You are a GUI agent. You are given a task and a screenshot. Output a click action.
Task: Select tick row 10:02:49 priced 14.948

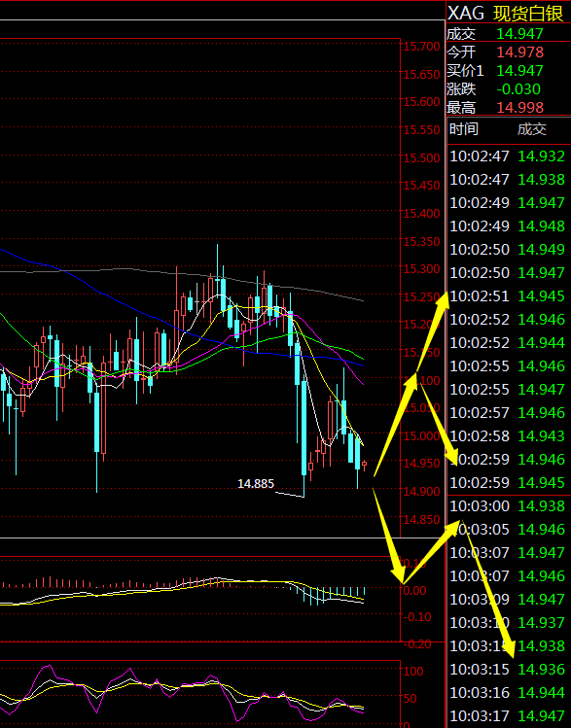508,226
